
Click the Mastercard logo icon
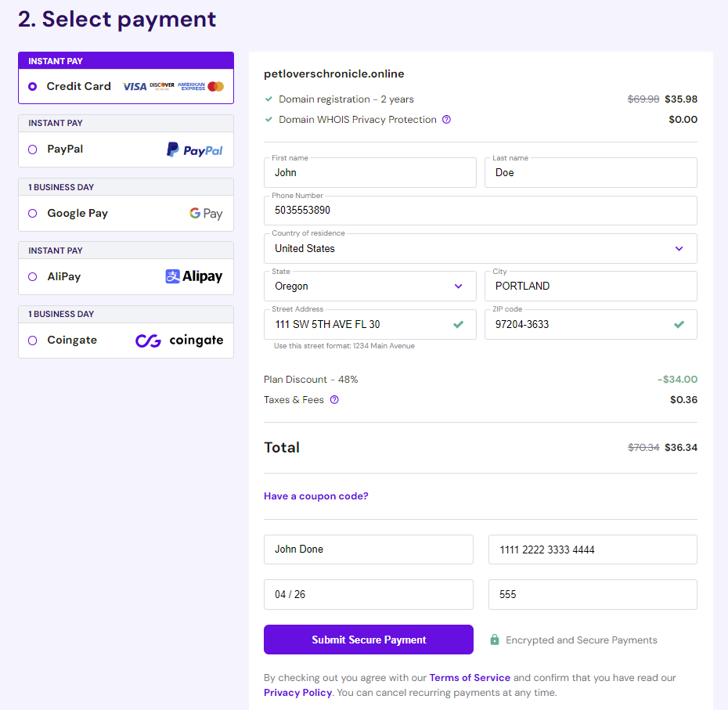217,86
